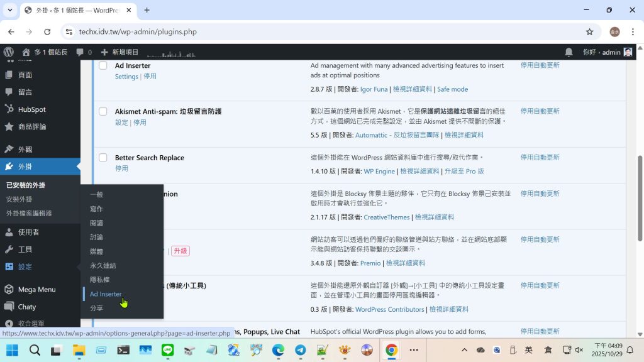Tick the Better Search Replace checkbox

point(103,158)
